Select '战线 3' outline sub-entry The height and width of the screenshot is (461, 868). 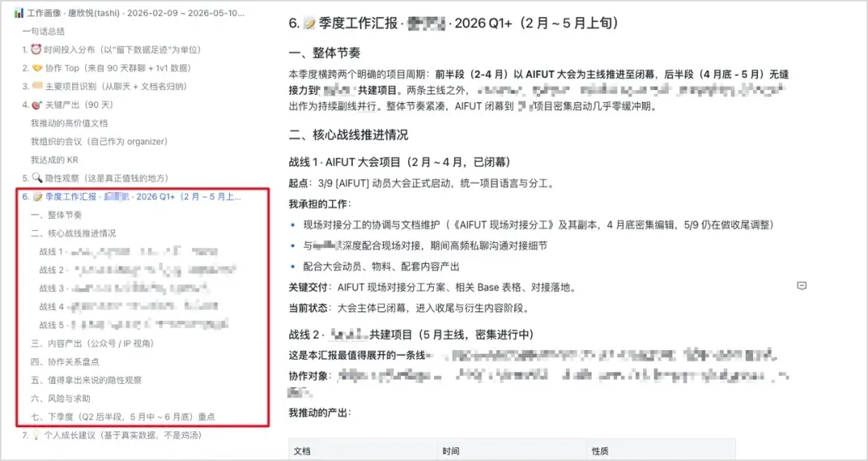124,288
